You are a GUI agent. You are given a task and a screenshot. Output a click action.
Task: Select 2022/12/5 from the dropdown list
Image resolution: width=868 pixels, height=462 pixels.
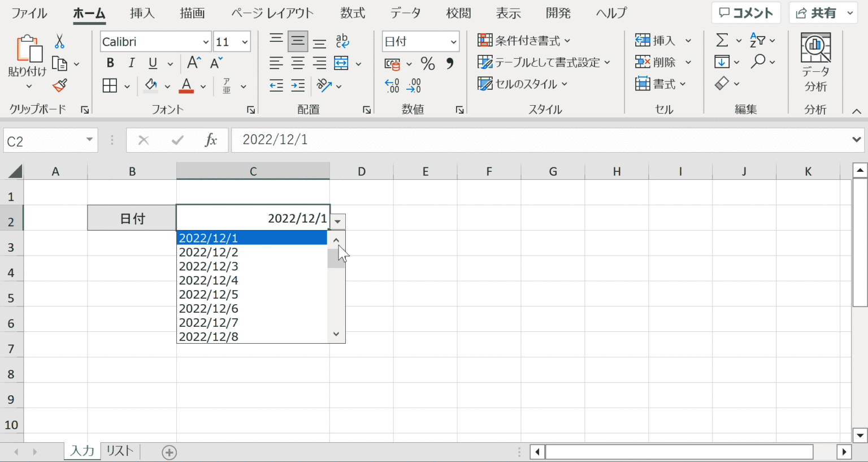tap(209, 295)
